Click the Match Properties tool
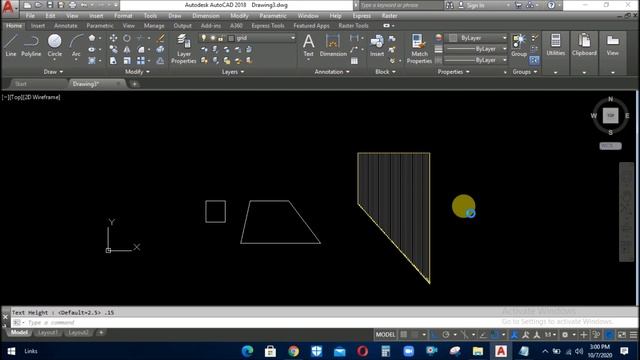The width and height of the screenshot is (640, 360). [x=419, y=49]
